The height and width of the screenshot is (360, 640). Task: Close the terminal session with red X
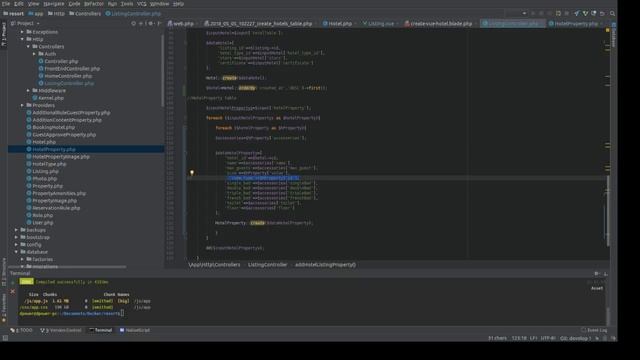pos(13,291)
